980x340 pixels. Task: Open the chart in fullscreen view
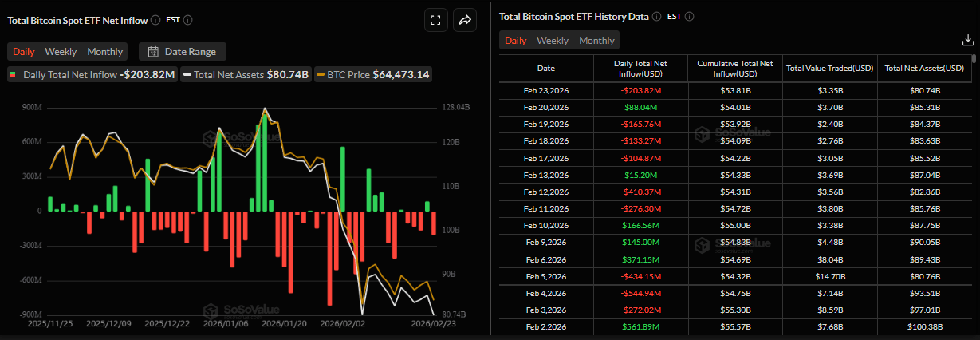435,21
